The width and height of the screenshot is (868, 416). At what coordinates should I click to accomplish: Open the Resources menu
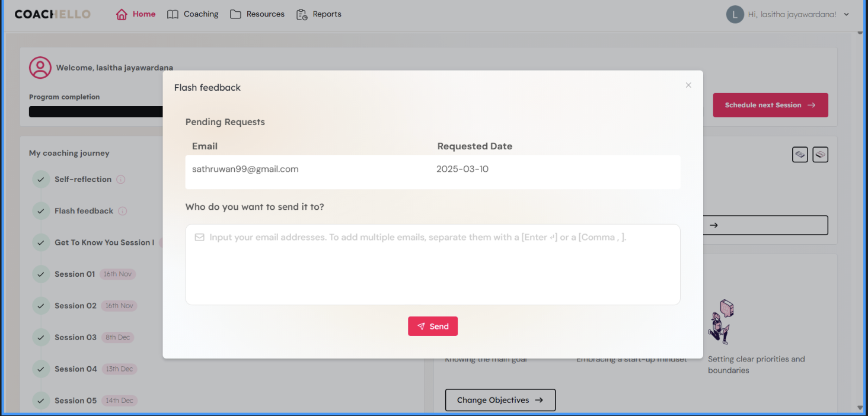pos(257,14)
